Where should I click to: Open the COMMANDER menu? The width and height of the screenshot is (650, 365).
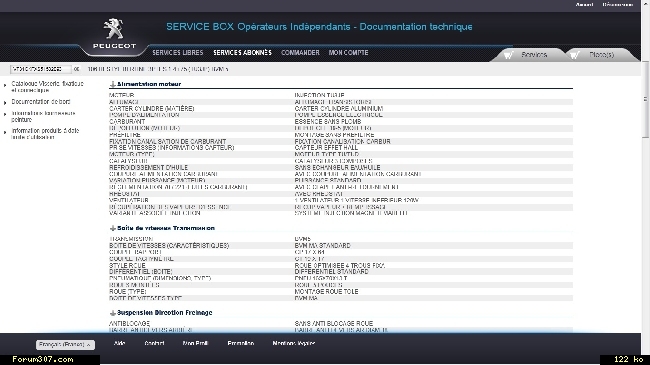(300, 53)
